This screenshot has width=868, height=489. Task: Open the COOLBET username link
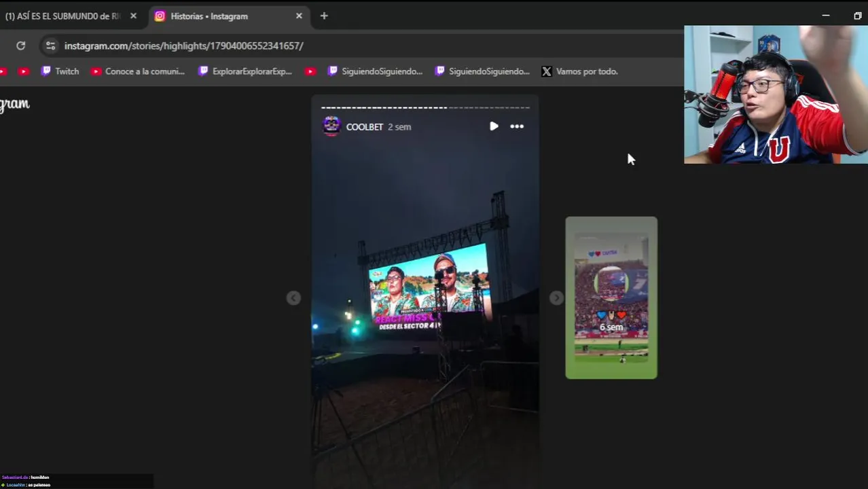(365, 127)
